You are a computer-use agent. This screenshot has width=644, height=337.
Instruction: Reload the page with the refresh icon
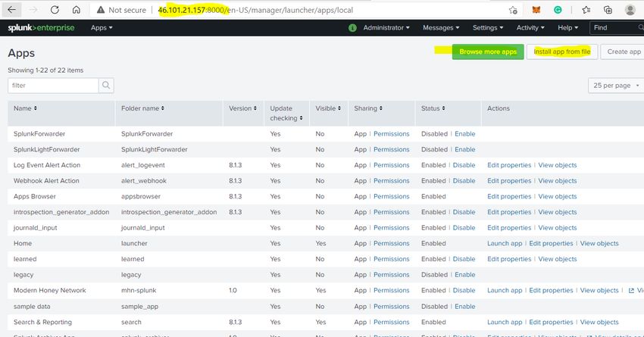click(55, 10)
